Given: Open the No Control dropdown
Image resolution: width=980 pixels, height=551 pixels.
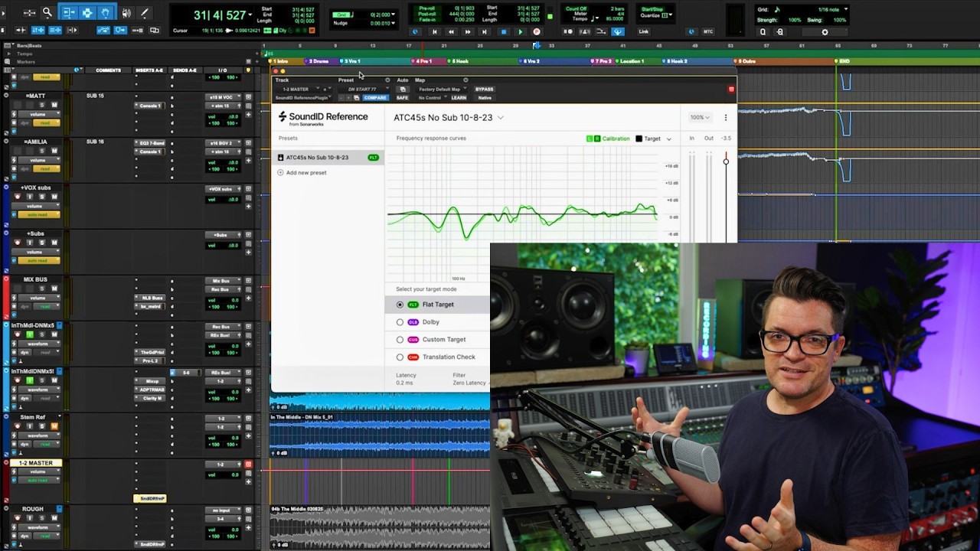Looking at the screenshot, I should (432, 98).
